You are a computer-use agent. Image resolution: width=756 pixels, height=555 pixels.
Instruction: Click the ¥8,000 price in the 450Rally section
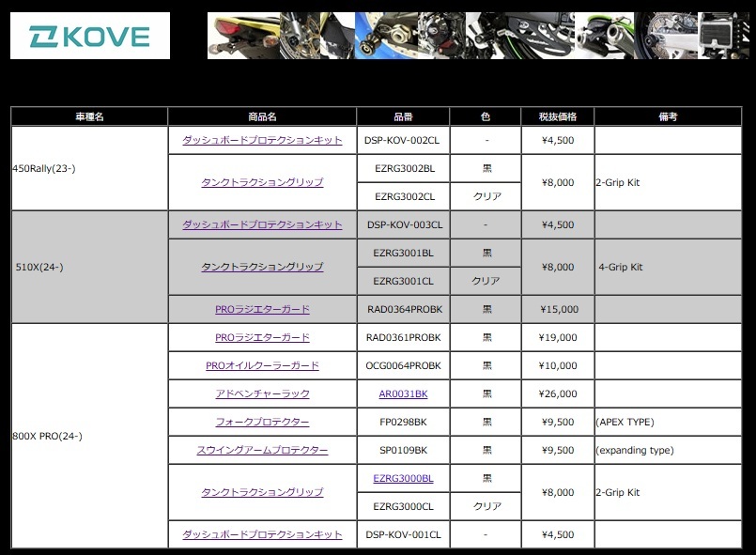[558, 182]
